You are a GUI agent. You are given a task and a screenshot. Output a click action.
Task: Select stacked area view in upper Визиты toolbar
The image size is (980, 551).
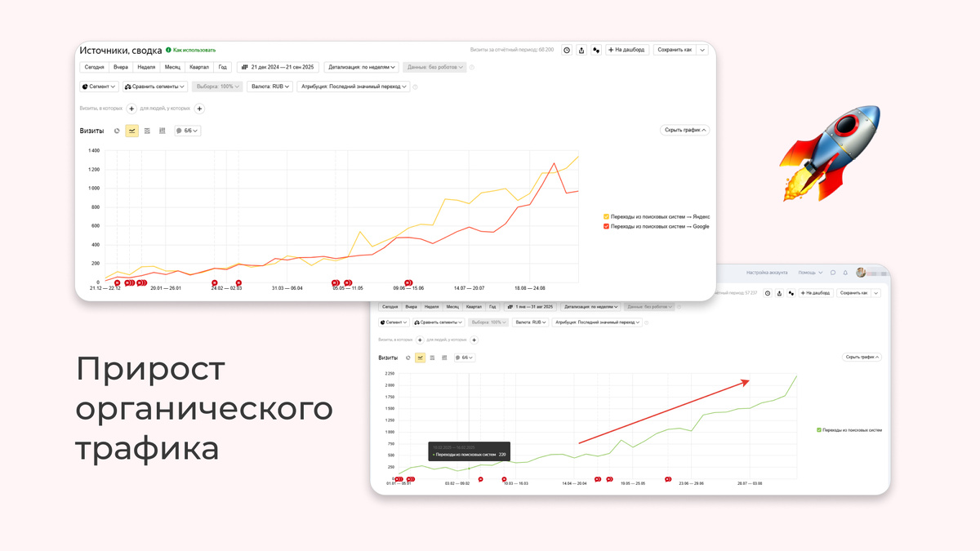(x=147, y=131)
